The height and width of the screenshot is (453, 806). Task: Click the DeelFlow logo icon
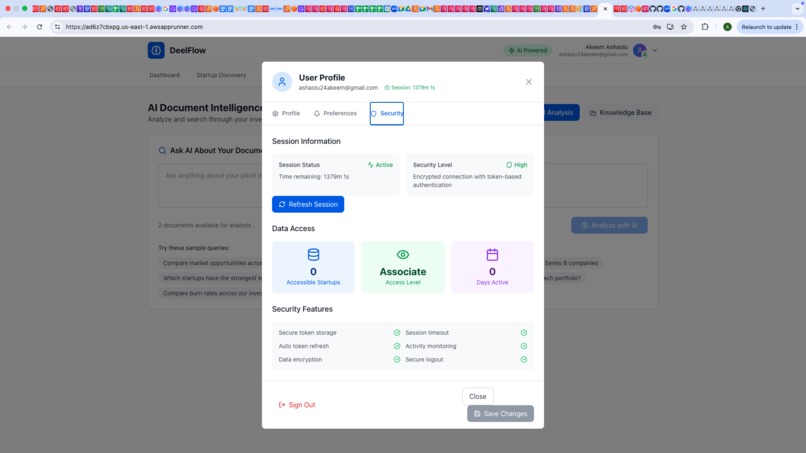pyautogui.click(x=156, y=50)
